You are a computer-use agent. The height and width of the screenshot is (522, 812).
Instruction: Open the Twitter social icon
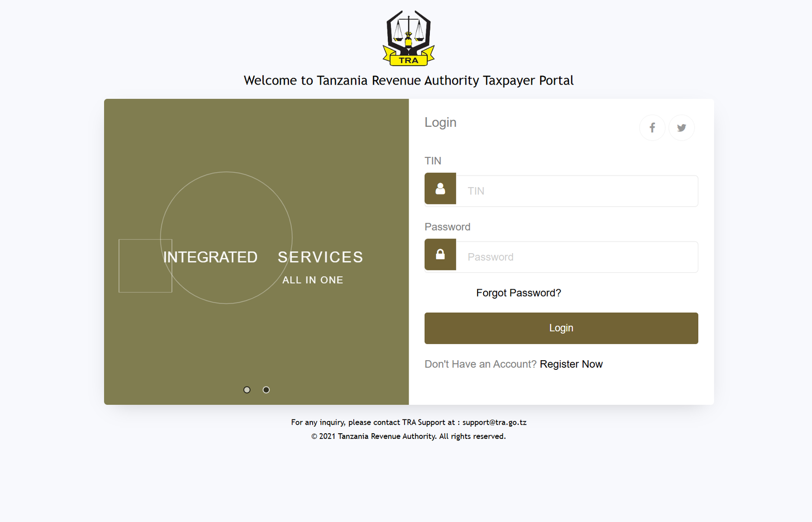682,128
